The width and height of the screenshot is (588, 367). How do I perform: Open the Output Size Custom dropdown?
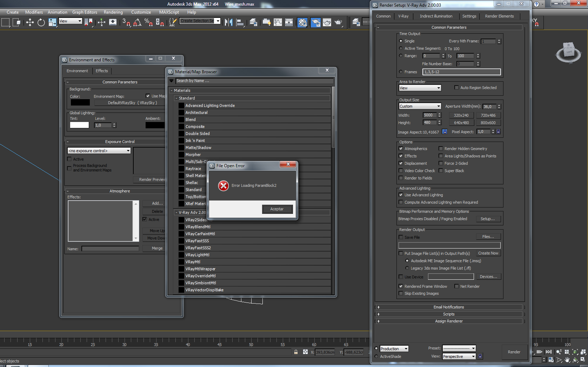[420, 106]
